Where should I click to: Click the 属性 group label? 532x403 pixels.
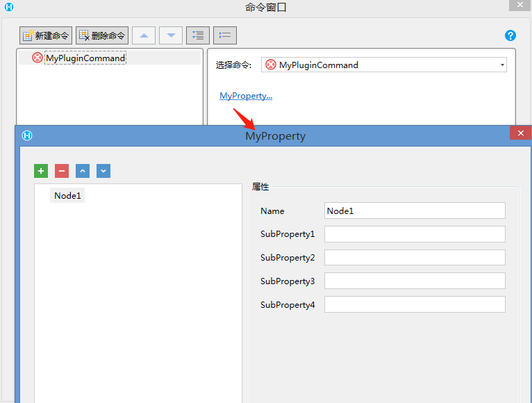click(x=260, y=187)
